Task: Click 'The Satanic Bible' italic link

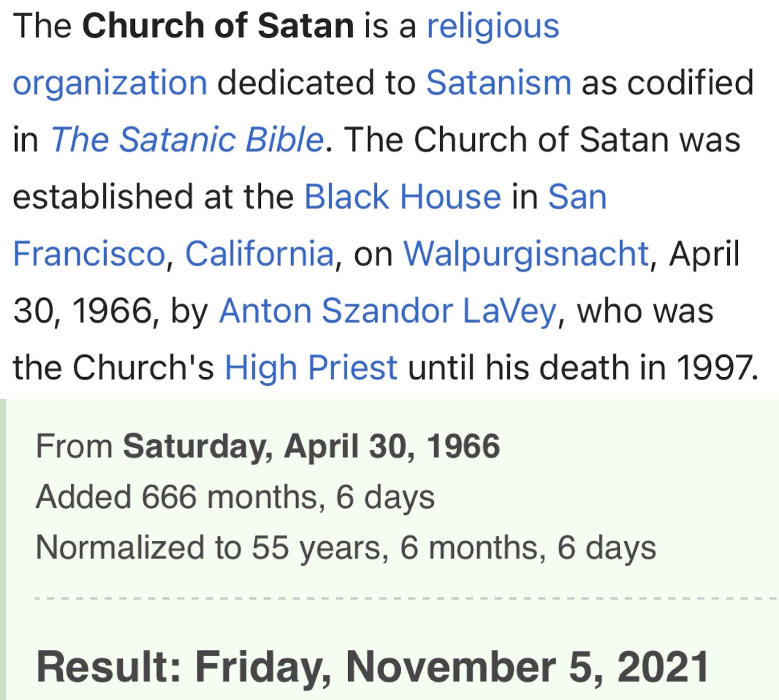Action: click(x=187, y=140)
